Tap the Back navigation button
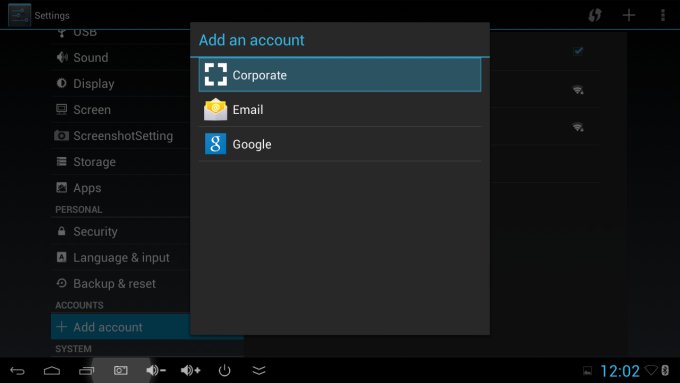 coord(17,370)
